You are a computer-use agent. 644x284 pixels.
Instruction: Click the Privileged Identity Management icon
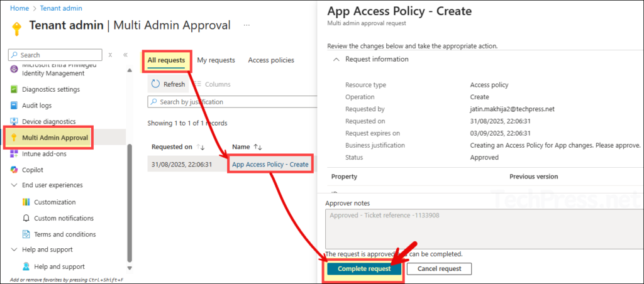tap(14, 69)
